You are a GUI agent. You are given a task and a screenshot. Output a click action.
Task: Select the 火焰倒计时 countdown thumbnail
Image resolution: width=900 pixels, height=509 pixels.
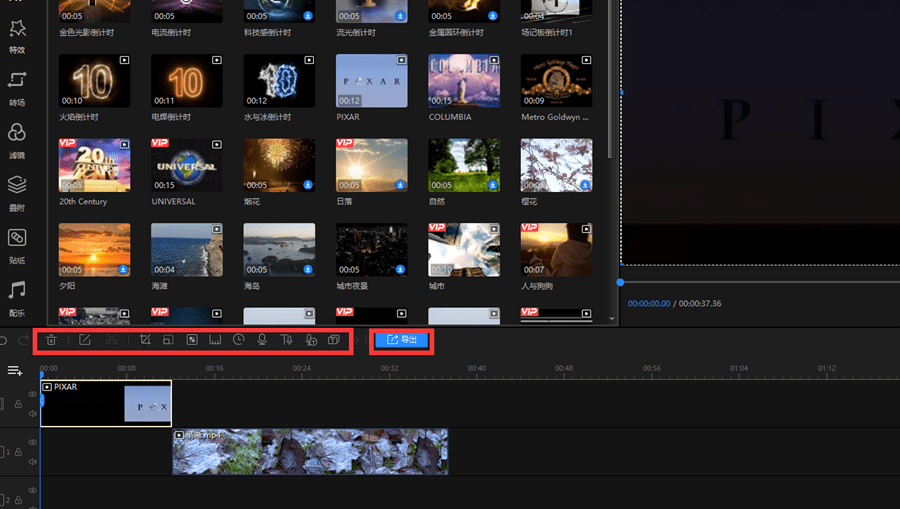tap(94, 81)
